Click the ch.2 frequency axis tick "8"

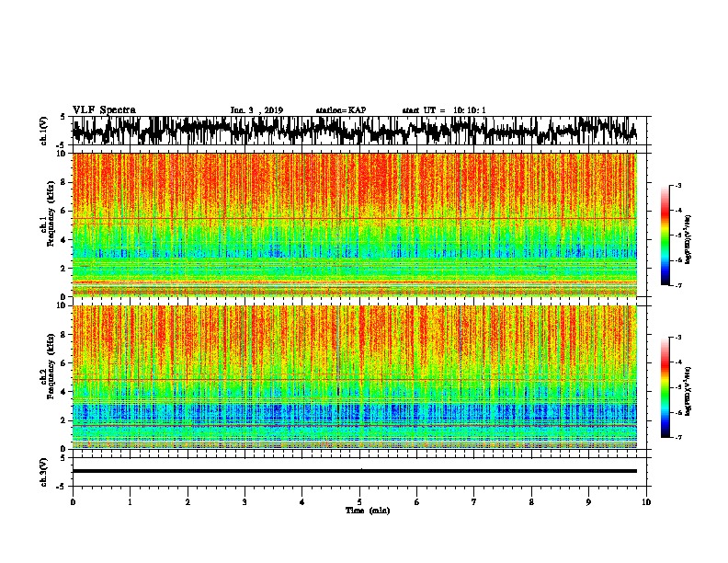pos(63,335)
